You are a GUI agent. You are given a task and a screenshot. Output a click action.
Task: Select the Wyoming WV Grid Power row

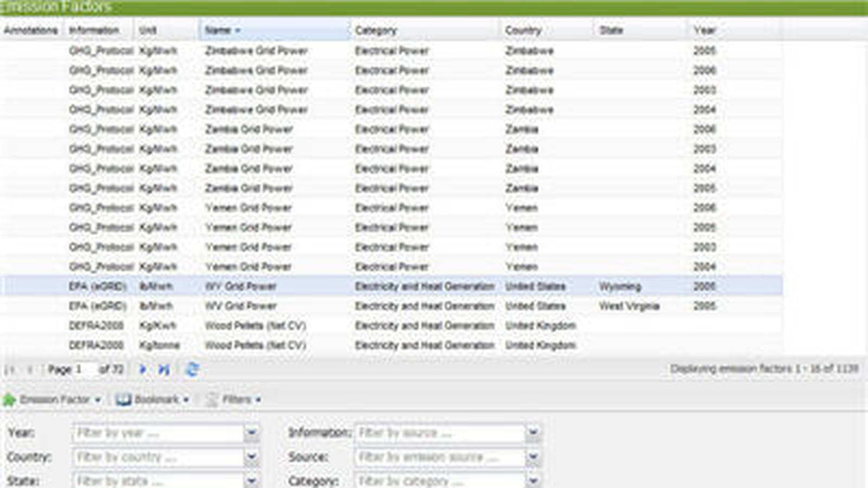pyautogui.click(x=391, y=286)
